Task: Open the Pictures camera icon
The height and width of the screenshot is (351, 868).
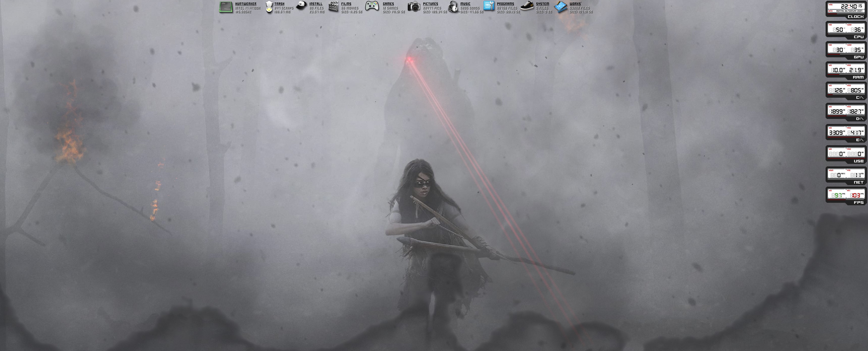Action: [x=414, y=7]
